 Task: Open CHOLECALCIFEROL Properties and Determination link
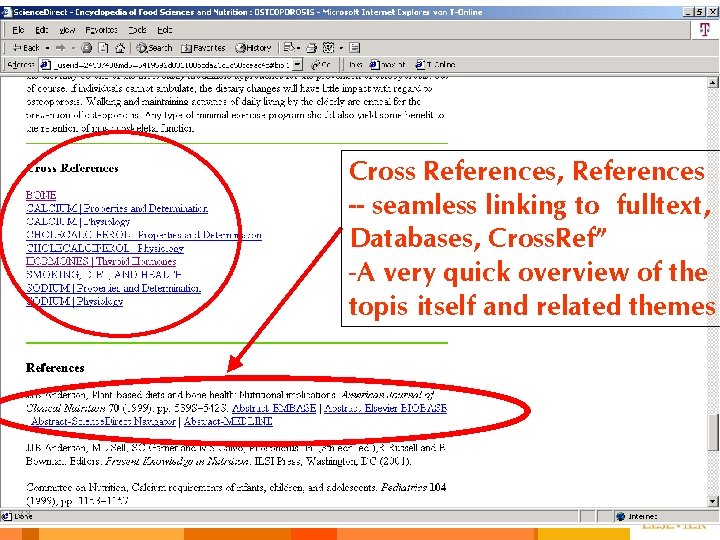click(144, 235)
